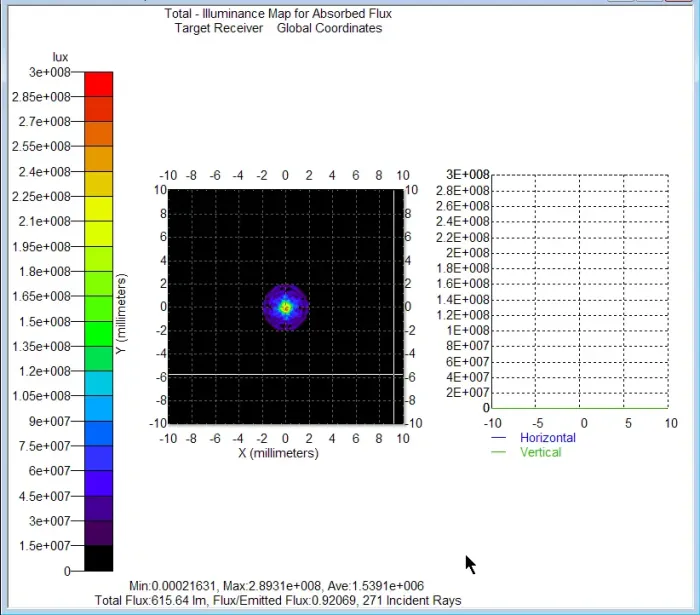Click the 'lux' unit label above the color scale

[x=60, y=57]
